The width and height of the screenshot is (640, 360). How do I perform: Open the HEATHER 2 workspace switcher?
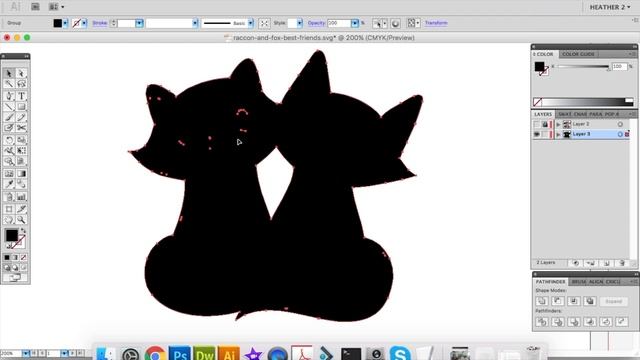[610, 7]
